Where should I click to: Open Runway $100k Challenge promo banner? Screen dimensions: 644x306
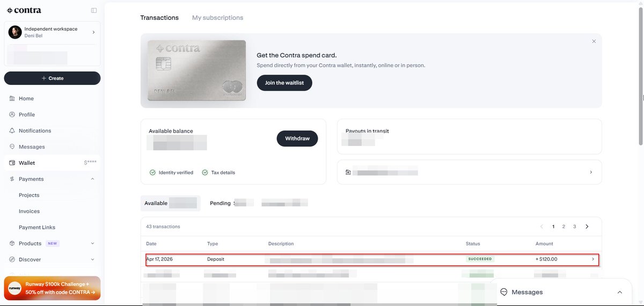click(x=52, y=288)
